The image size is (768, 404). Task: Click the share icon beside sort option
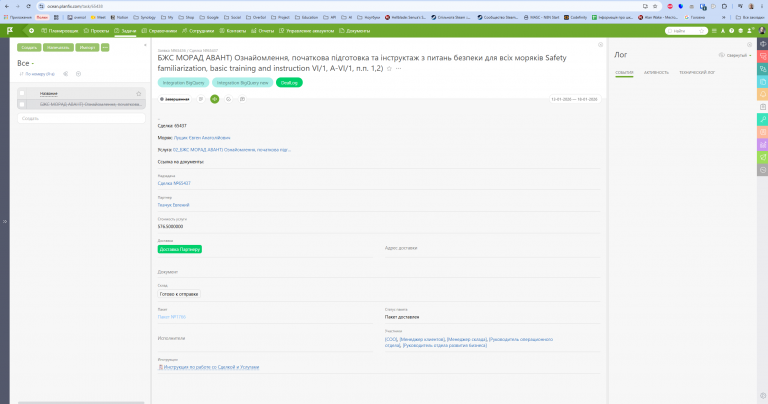tap(66, 74)
